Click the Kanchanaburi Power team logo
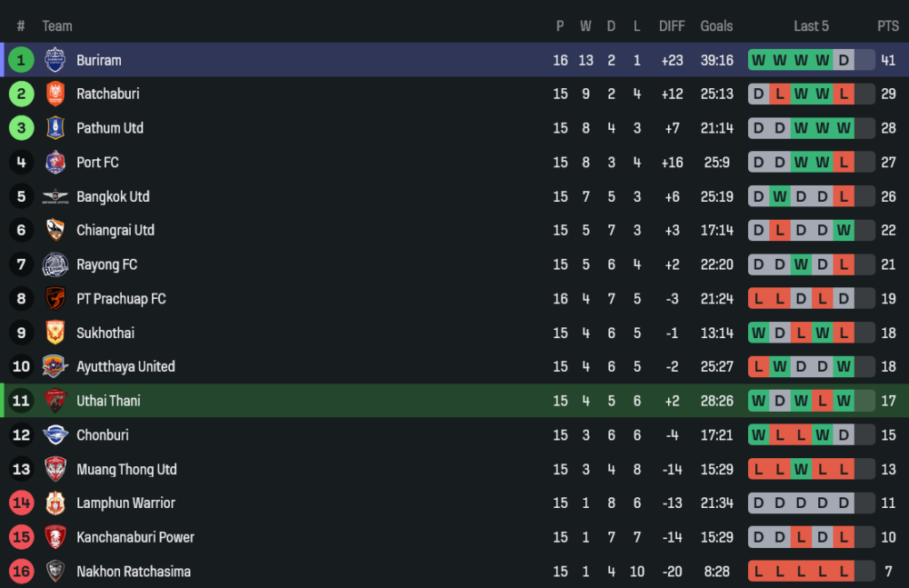The width and height of the screenshot is (909, 588). pyautogui.click(x=55, y=537)
